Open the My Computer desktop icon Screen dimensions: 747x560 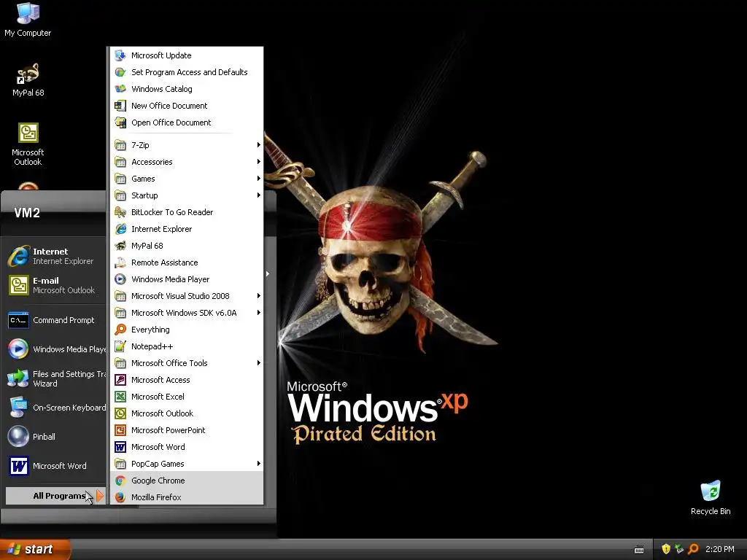click(x=28, y=20)
